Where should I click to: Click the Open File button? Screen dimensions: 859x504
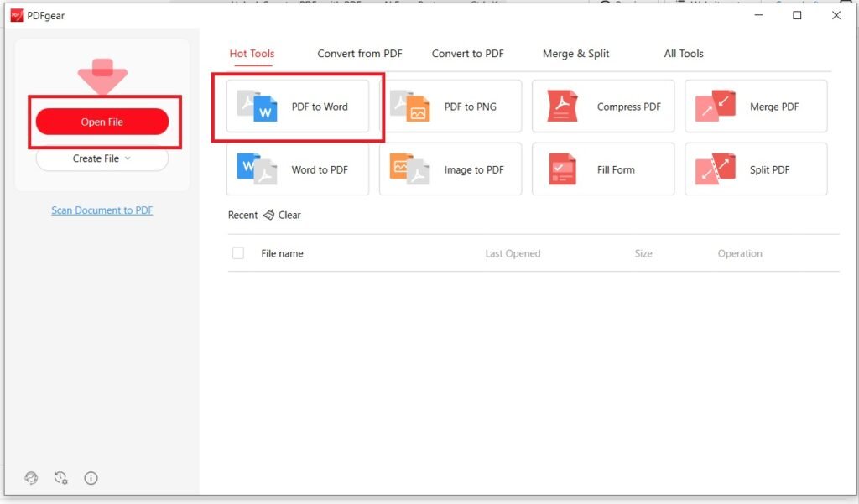pyautogui.click(x=102, y=122)
